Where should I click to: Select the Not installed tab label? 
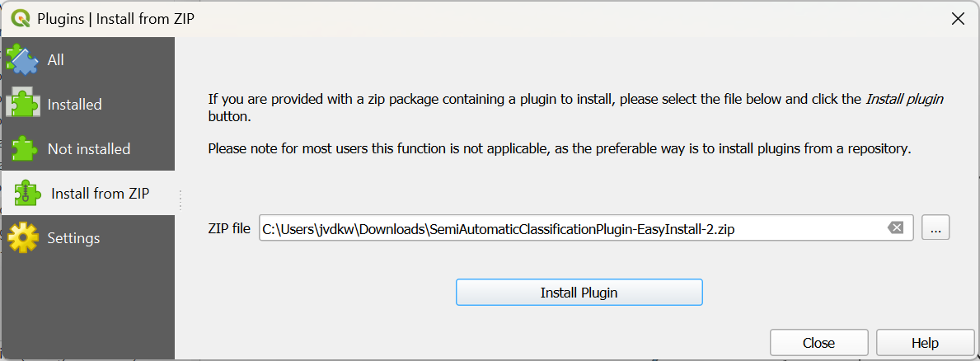(x=89, y=149)
